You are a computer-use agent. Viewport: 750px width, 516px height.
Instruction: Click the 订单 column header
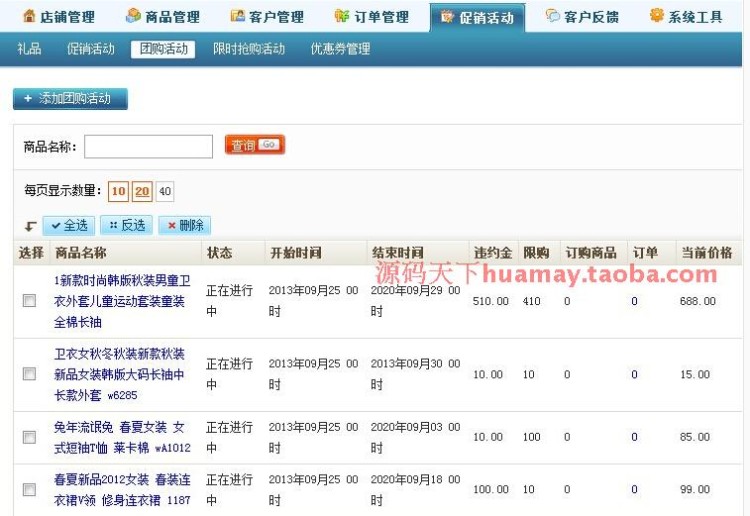coord(645,253)
